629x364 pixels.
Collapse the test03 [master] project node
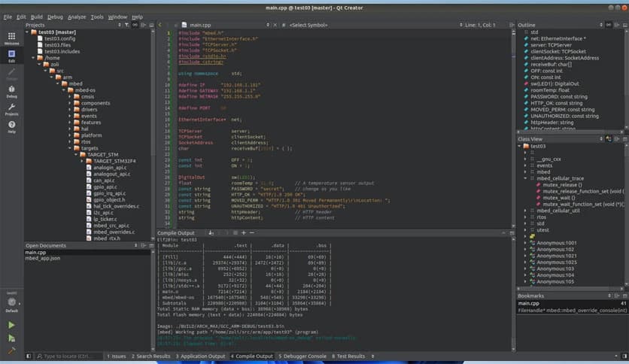tap(27, 32)
